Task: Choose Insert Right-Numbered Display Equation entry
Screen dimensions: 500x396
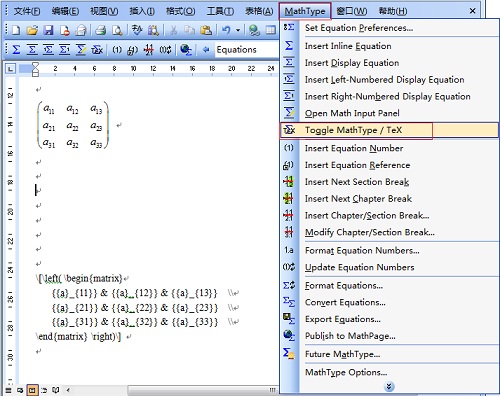Action: tap(389, 96)
